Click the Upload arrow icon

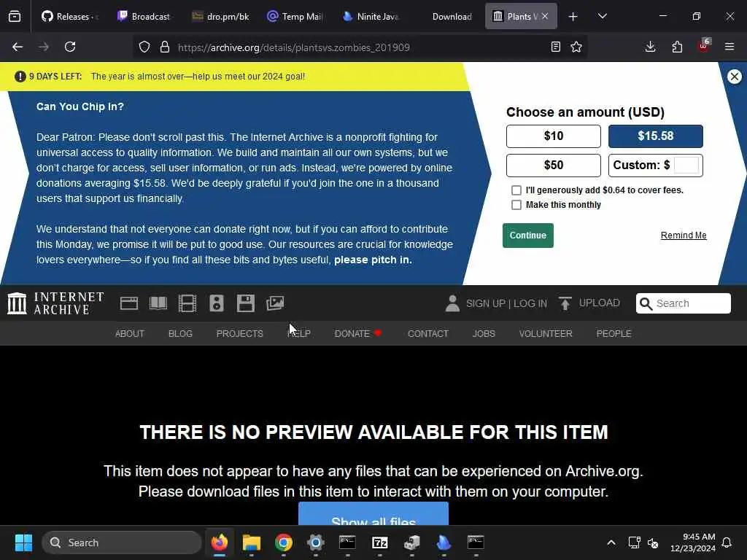(565, 303)
